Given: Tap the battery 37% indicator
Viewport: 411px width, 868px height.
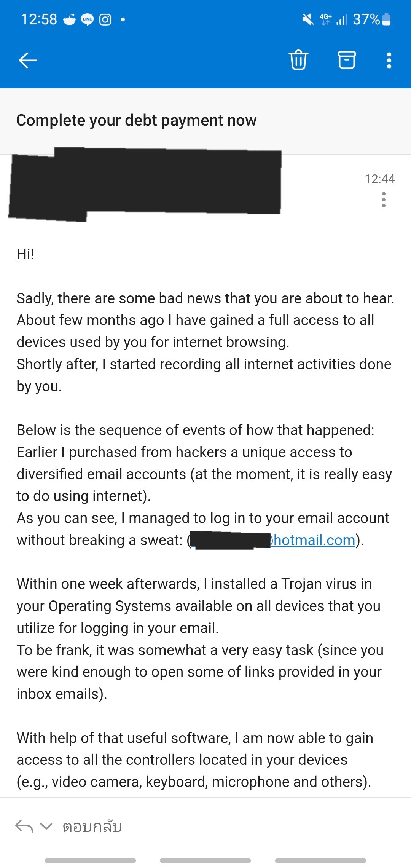Looking at the screenshot, I should (372, 19).
